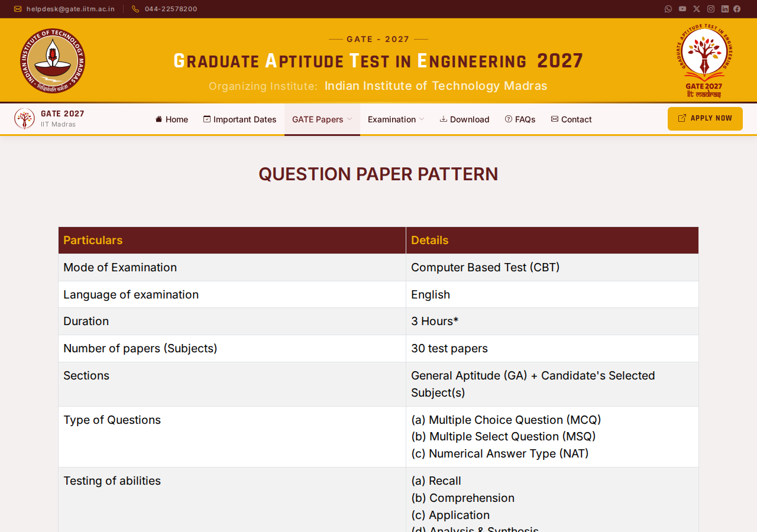
Task: Expand the GATE Papers dropdown menu
Action: tap(322, 119)
